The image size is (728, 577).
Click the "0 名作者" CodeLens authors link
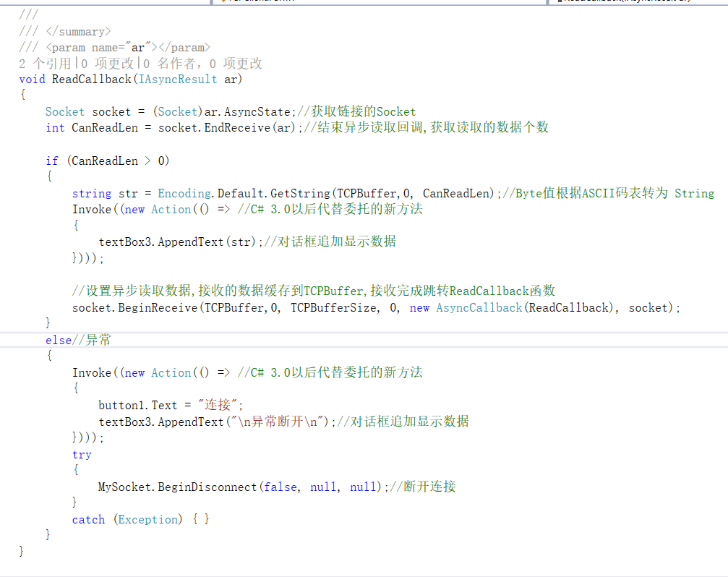[169, 63]
